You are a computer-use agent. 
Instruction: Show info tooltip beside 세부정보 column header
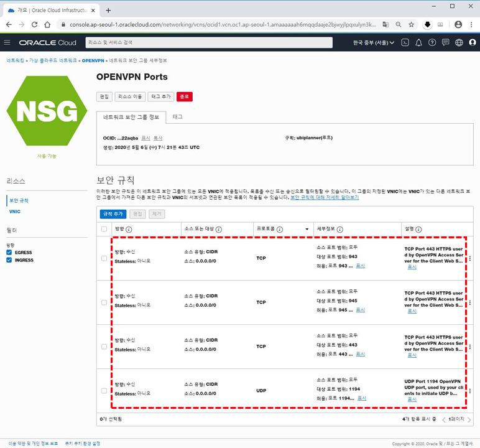[340, 229]
